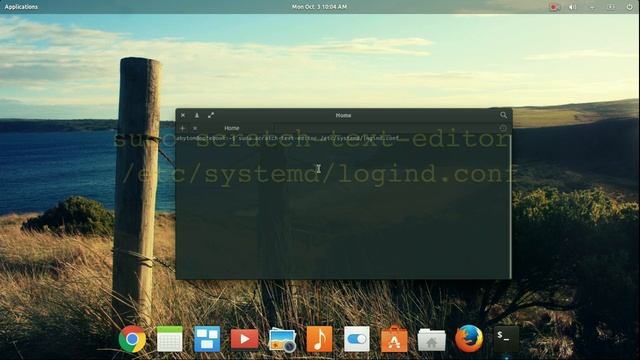The width and height of the screenshot is (640, 360).
Task: Launch Videos player from the dock
Action: 244,339
